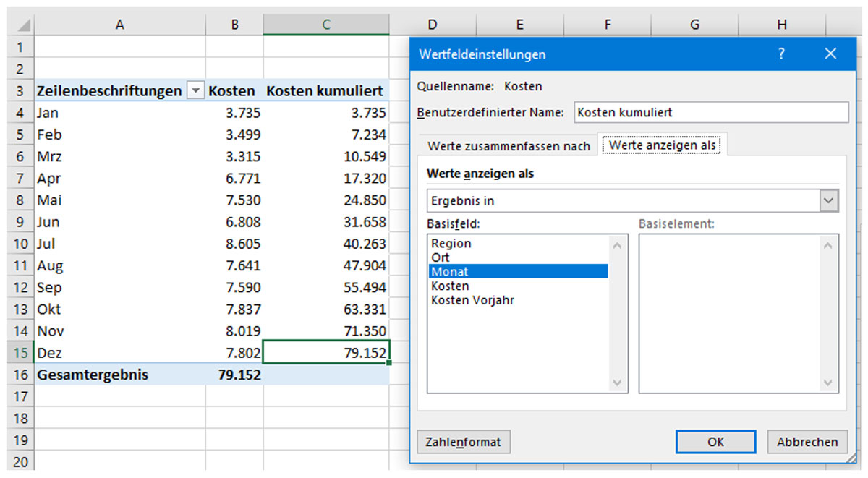Viewport: 868px width, 478px height.
Task: Select "Region" in the Basisfeld list
Action: tap(451, 244)
